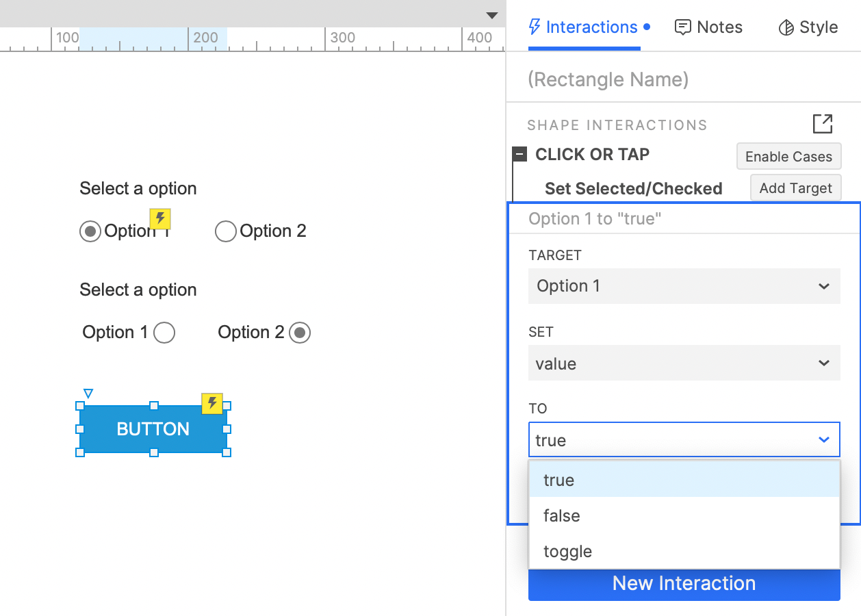Collapse the CLICK OR TAP event

520,155
